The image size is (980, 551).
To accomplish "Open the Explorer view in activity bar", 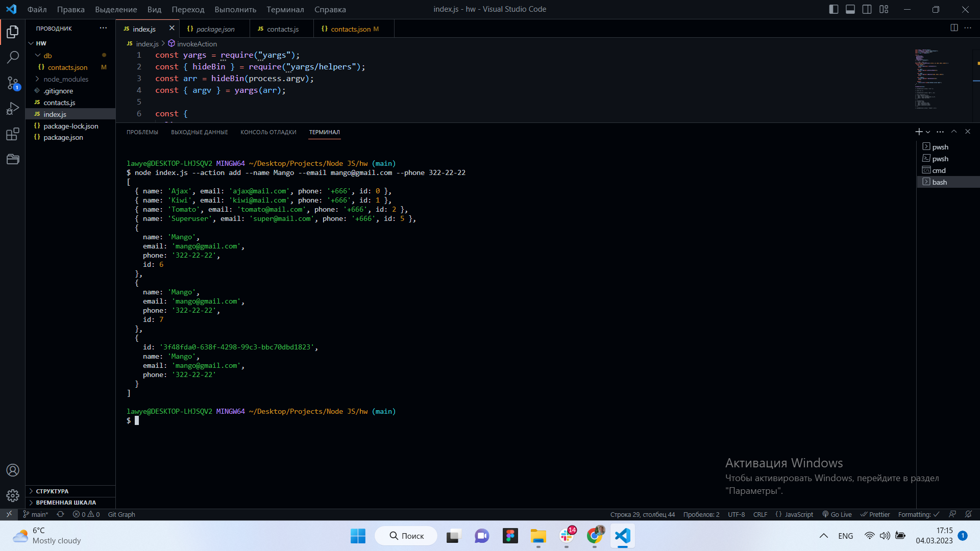I will tap(13, 32).
